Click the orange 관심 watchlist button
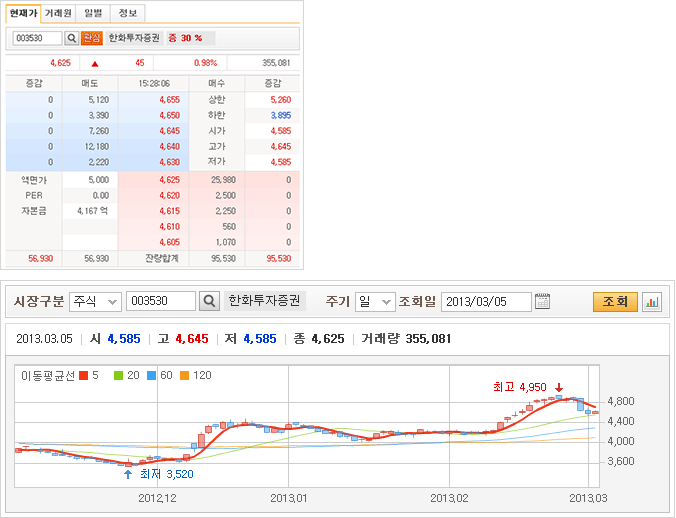676x518 pixels. click(91, 38)
